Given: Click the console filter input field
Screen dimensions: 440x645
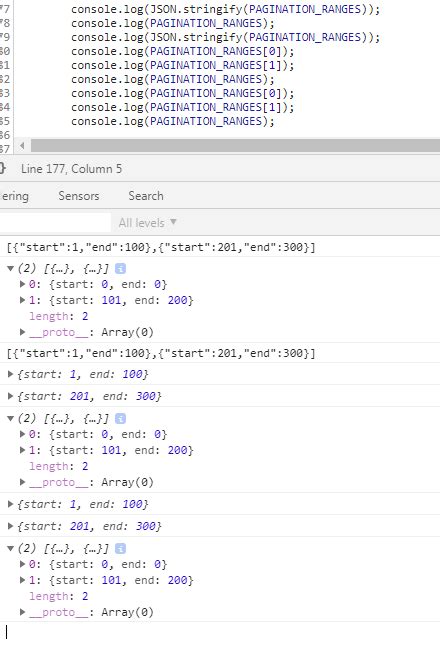Looking at the screenshot, I should point(55,223).
